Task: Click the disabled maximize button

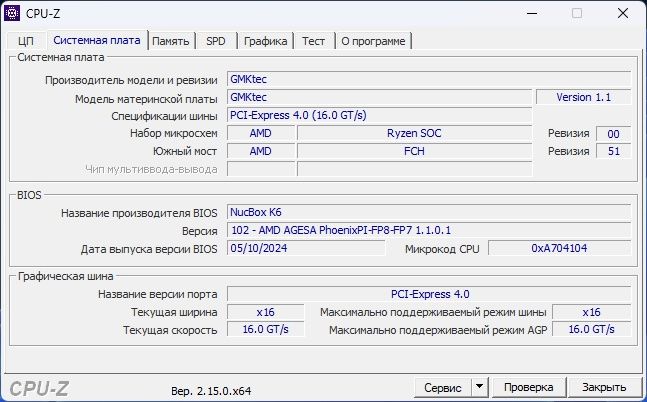Action: click(x=577, y=13)
